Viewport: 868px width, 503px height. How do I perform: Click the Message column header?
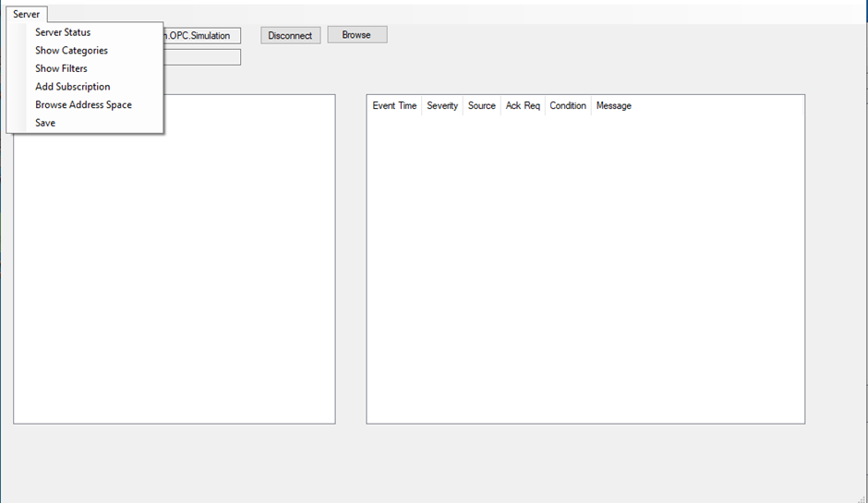coord(613,106)
